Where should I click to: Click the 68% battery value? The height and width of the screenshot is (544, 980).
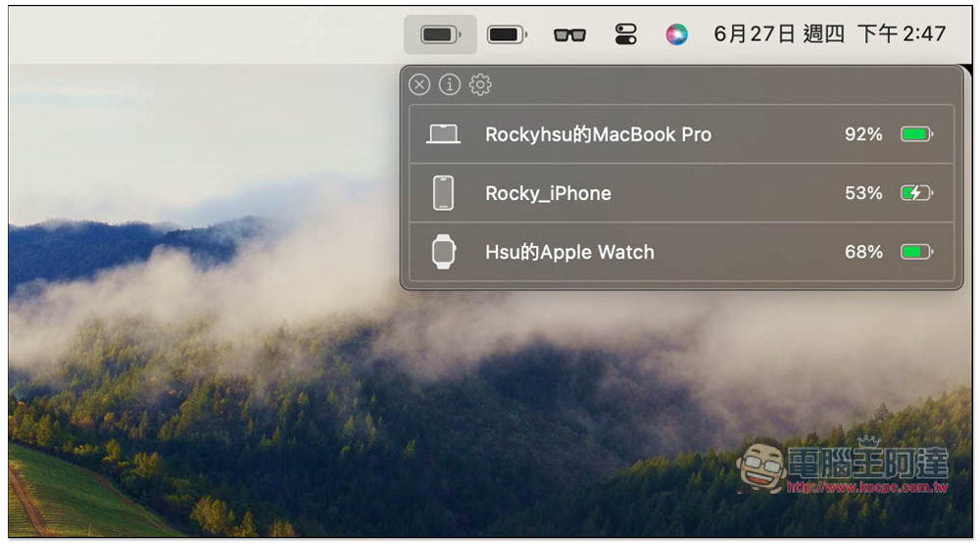pyautogui.click(x=863, y=252)
